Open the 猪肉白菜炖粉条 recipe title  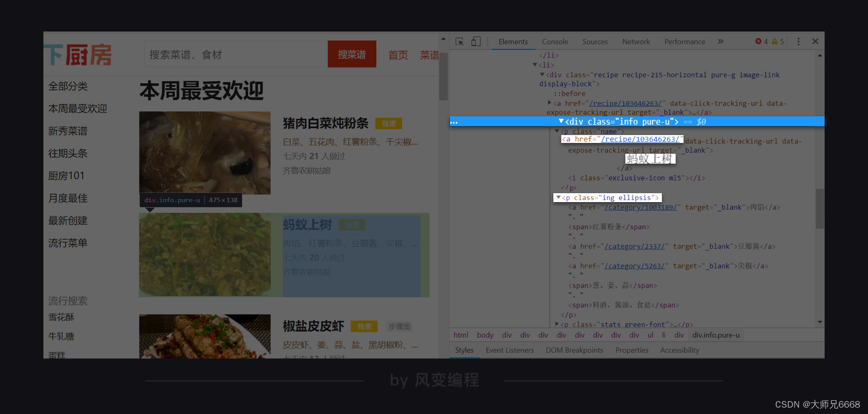[x=325, y=123]
